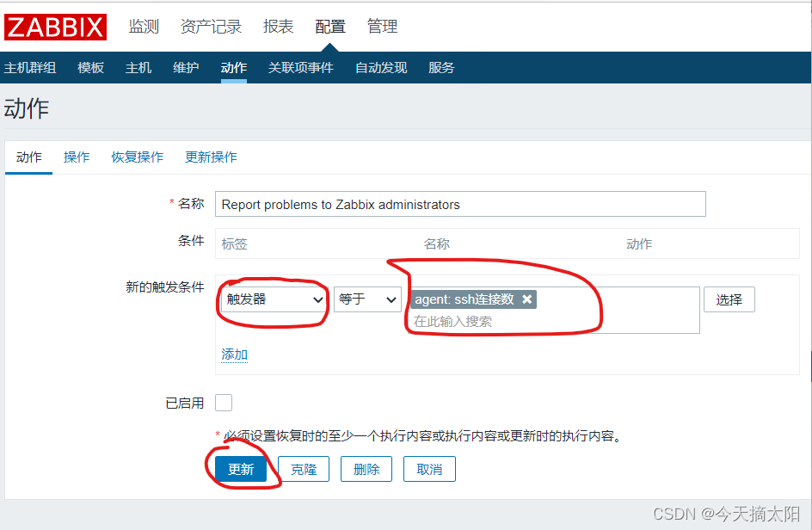Remove the 'agent: ssh连接数' tag
Viewport: 812px width, 530px height.
[x=526, y=299]
